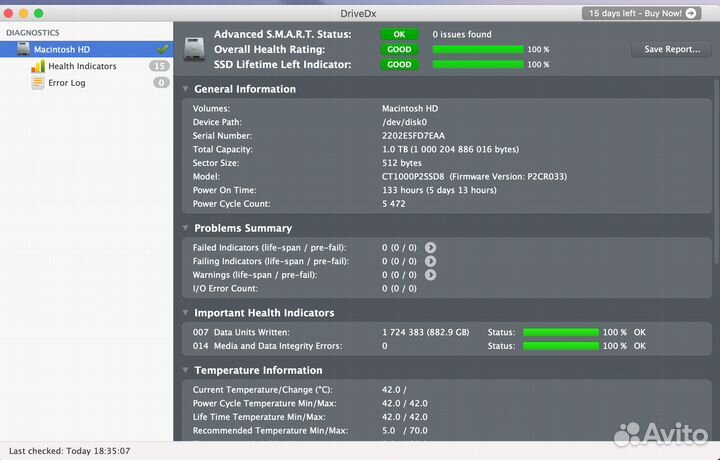
Task: Click the Health Indicators bar chart icon
Action: tap(38, 66)
